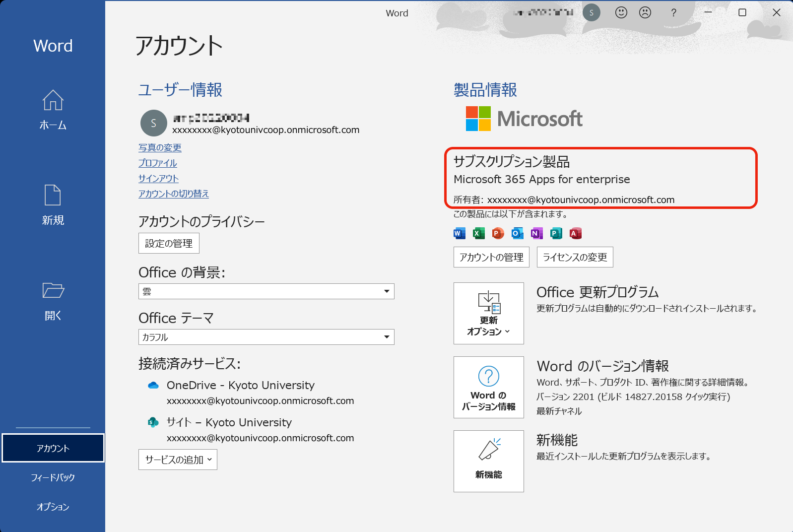Viewport: 793px width, 532px height.
Task: Click the サイト – Kyoto University entry
Action: coord(229,422)
